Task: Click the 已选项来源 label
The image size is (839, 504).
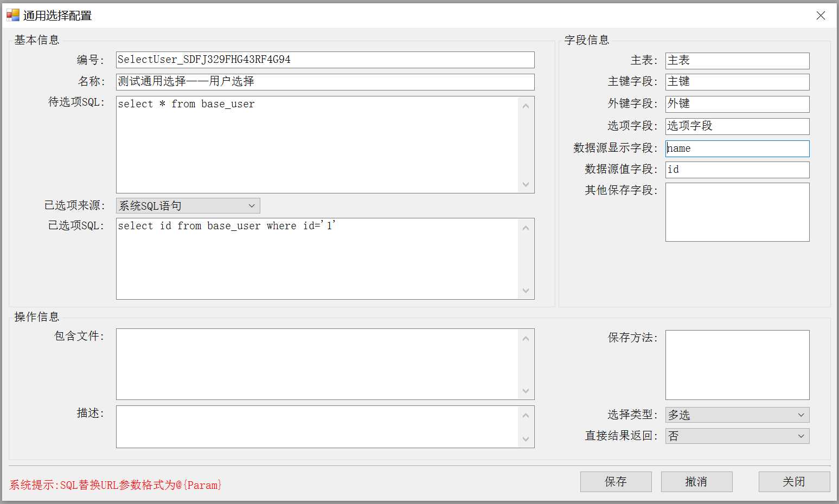Action: coord(74,205)
